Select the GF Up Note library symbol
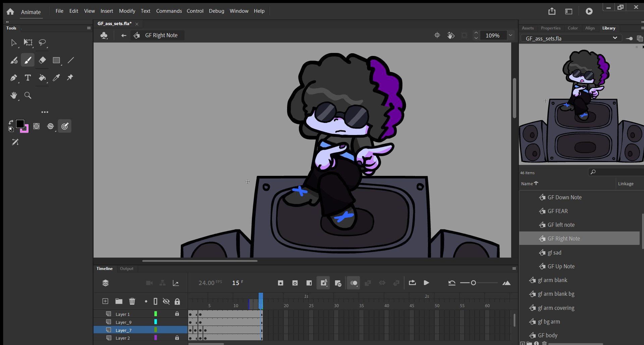The height and width of the screenshot is (345, 644). [561, 266]
